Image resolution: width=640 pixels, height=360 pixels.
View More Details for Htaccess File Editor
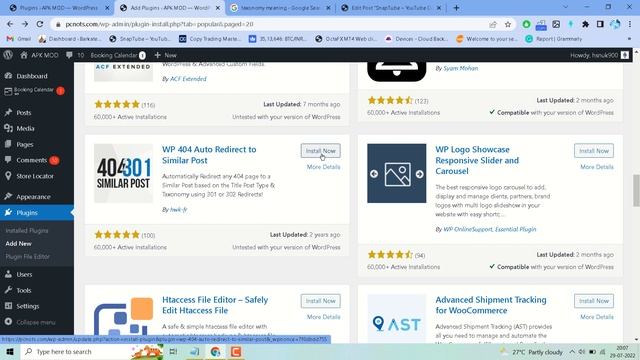323,317
